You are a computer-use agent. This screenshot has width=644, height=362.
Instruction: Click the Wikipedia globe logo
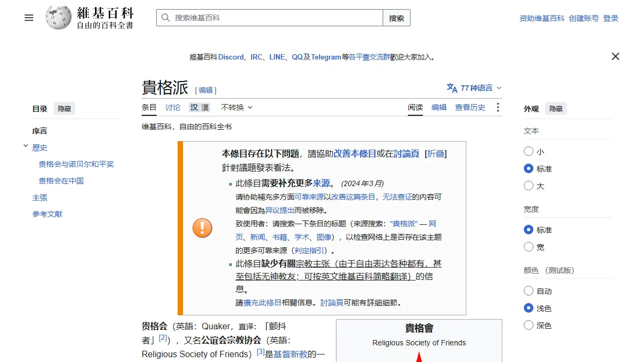coord(58,18)
